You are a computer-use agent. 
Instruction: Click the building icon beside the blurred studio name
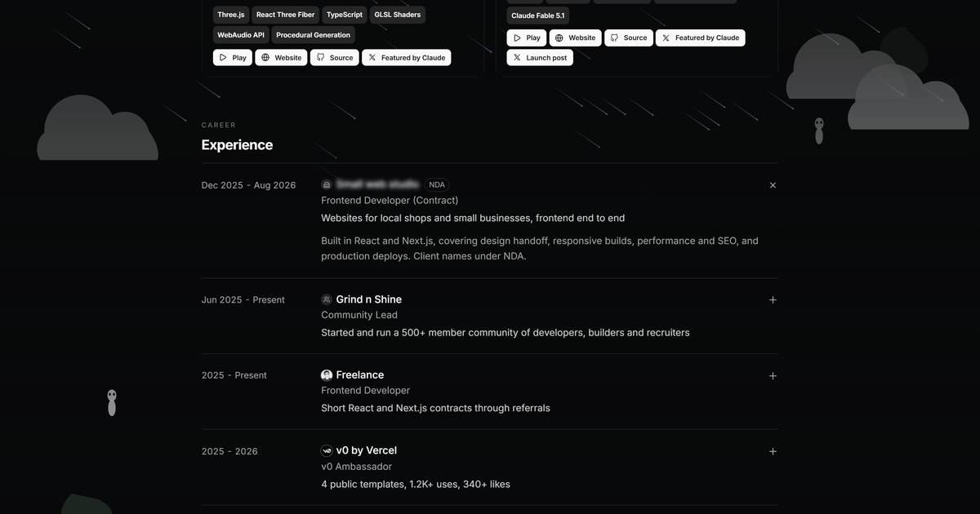point(327,185)
